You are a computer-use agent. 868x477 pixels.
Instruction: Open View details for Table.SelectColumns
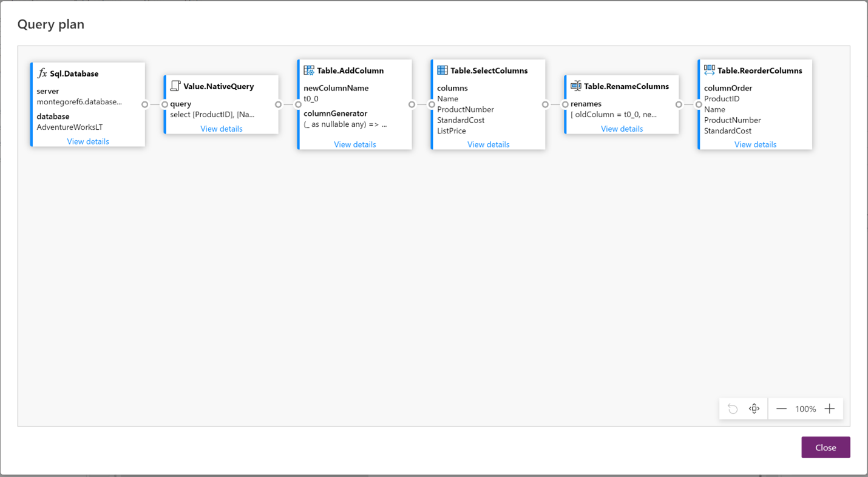[x=488, y=144]
